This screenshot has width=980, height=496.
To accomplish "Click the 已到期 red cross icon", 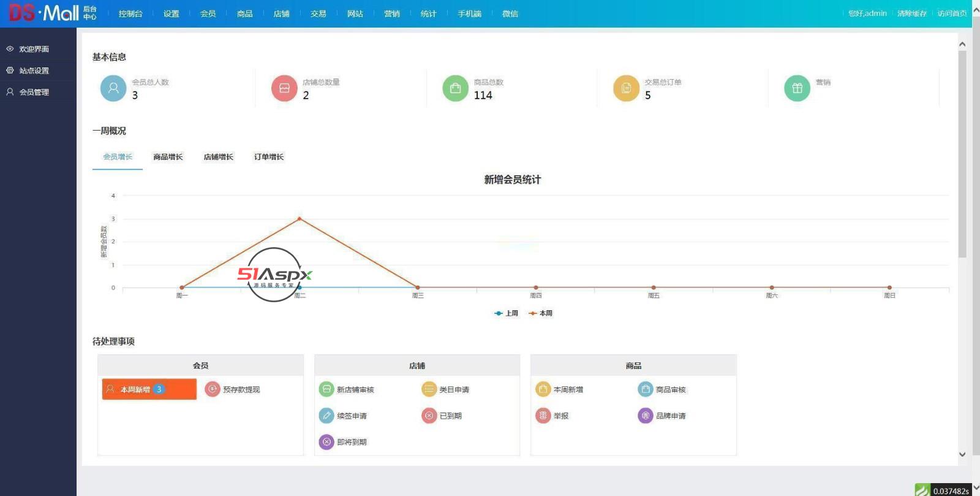I will tap(429, 415).
